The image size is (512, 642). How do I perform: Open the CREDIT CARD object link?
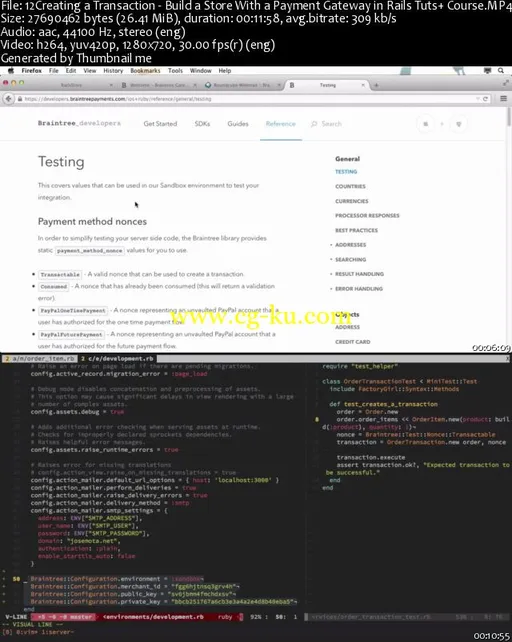pyautogui.click(x=353, y=341)
